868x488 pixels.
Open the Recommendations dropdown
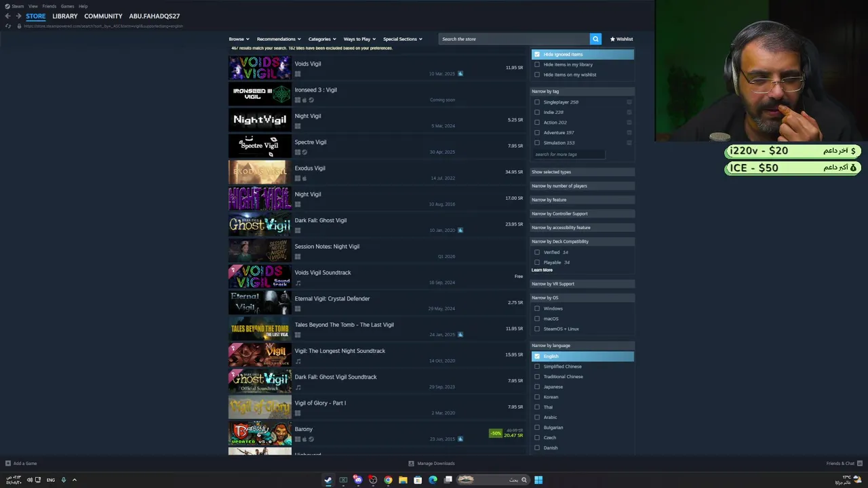click(278, 39)
